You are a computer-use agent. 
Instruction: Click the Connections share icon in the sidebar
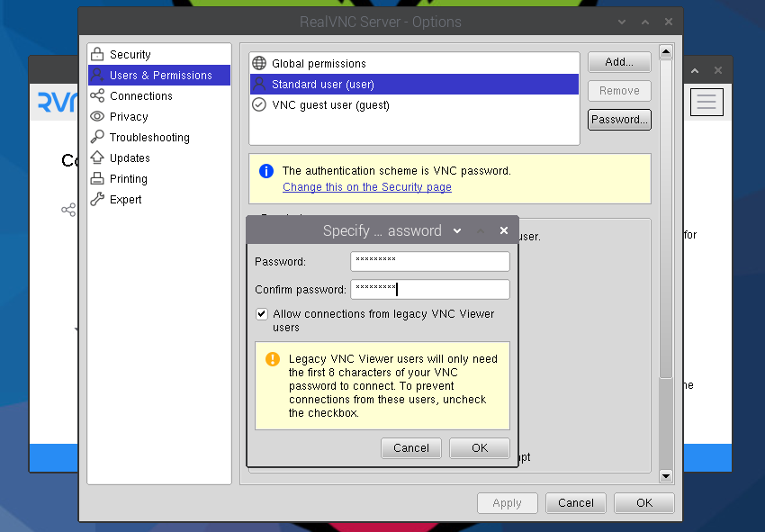97,95
